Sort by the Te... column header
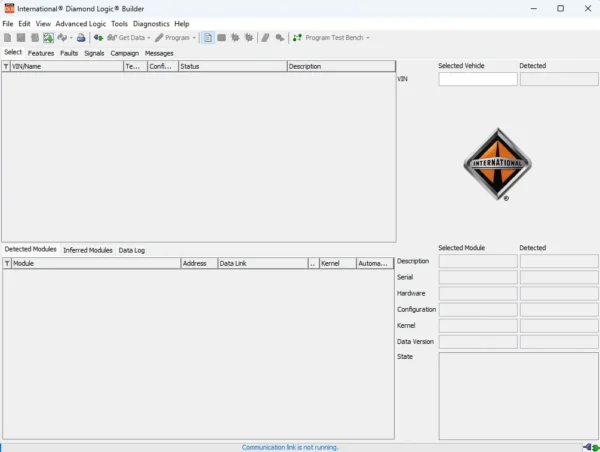The height and width of the screenshot is (452, 600). point(135,66)
